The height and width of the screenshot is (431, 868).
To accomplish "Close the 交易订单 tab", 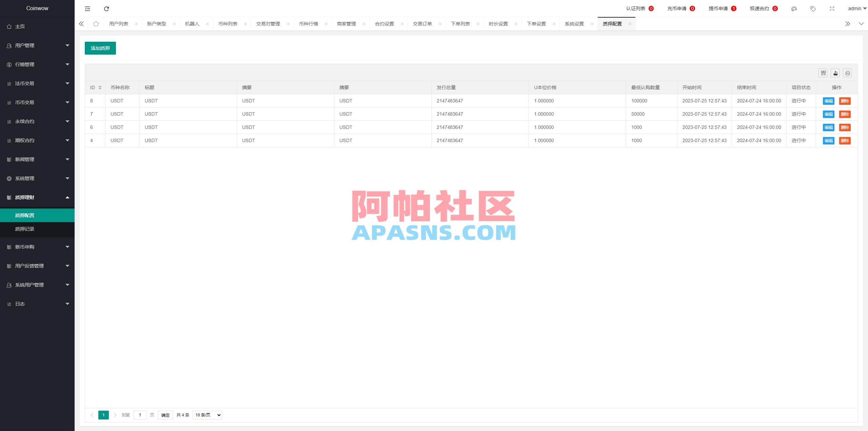I will 440,24.
